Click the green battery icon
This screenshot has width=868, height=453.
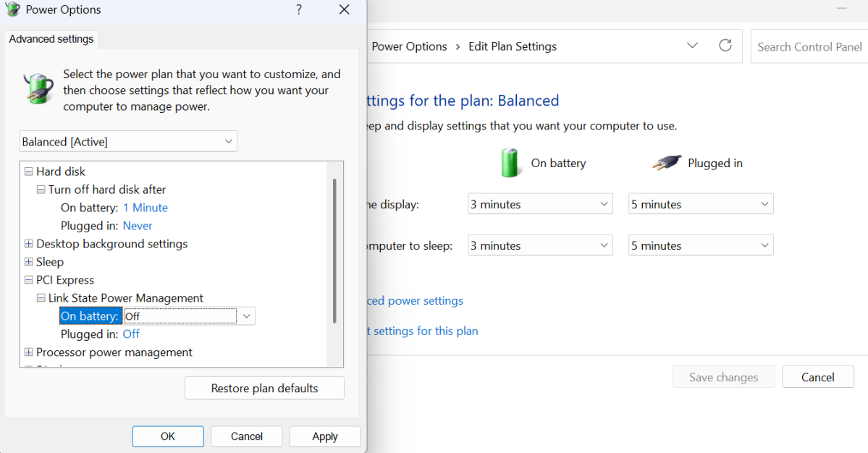coord(511,163)
